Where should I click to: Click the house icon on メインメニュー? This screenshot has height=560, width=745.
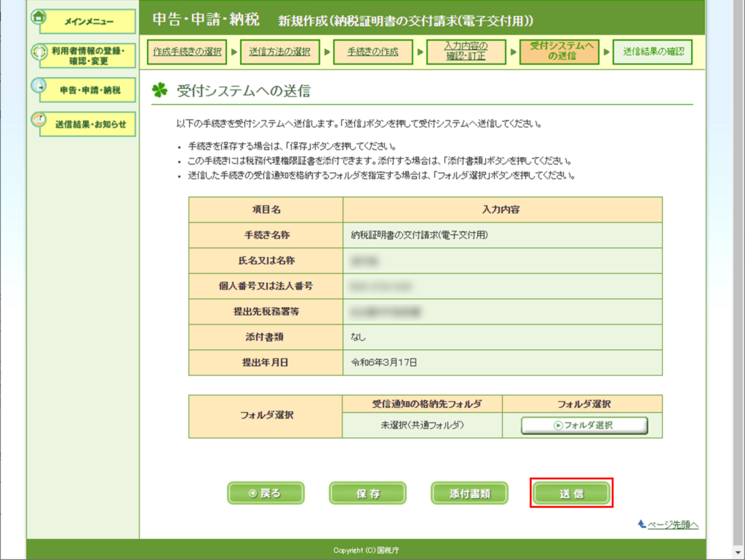(x=40, y=17)
